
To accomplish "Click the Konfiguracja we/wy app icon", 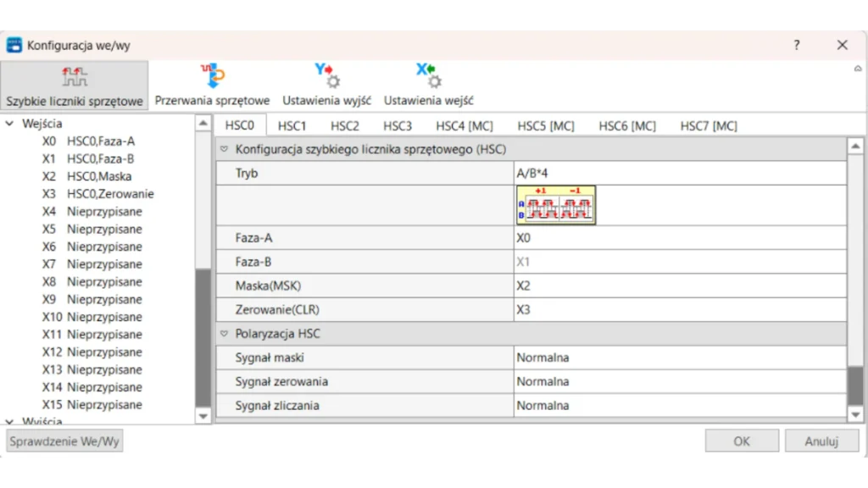I will (x=14, y=45).
